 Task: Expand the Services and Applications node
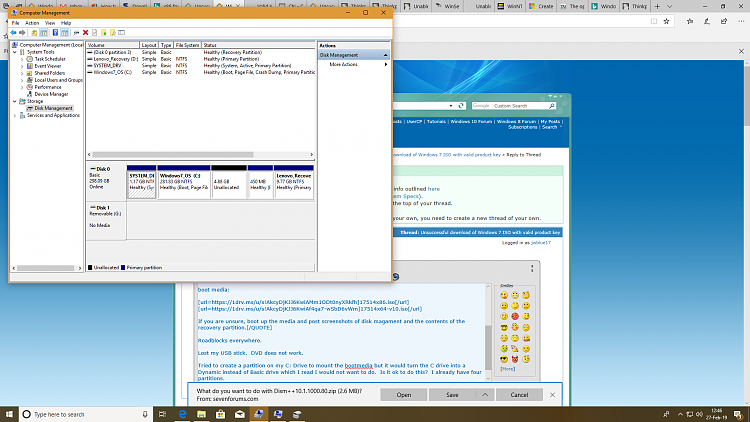(15, 115)
